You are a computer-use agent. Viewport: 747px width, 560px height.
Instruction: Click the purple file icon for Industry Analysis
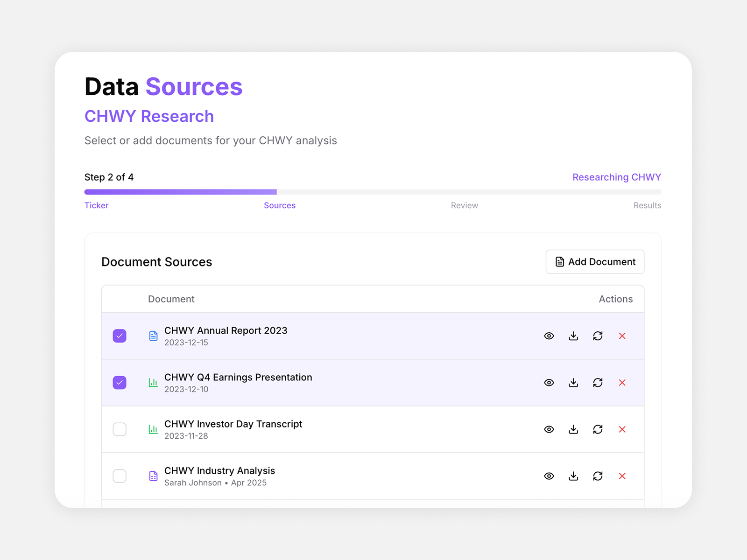coord(153,476)
